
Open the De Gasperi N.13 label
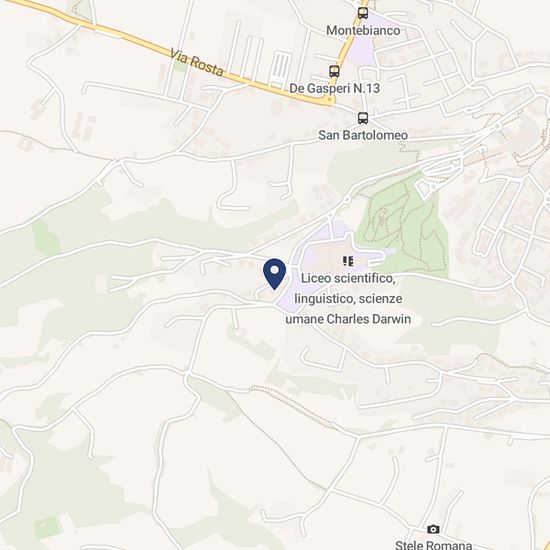(x=334, y=88)
